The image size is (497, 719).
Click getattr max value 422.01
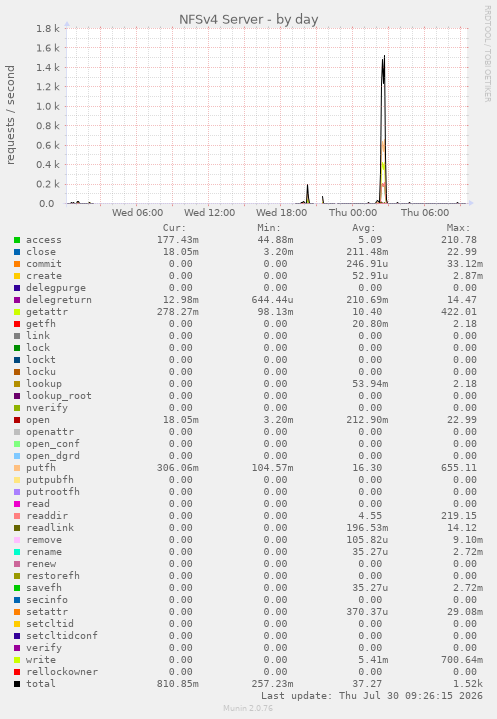click(459, 312)
